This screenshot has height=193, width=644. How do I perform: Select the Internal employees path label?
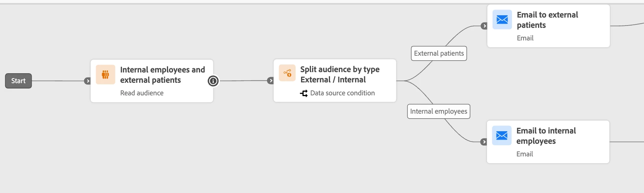point(439,111)
